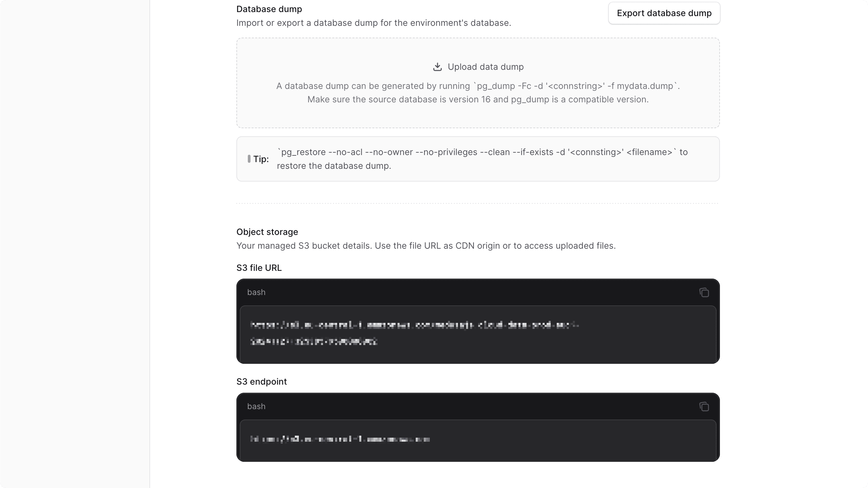Click the 'bash' label on the S3 endpoint block
The height and width of the screenshot is (488, 868).
click(256, 406)
